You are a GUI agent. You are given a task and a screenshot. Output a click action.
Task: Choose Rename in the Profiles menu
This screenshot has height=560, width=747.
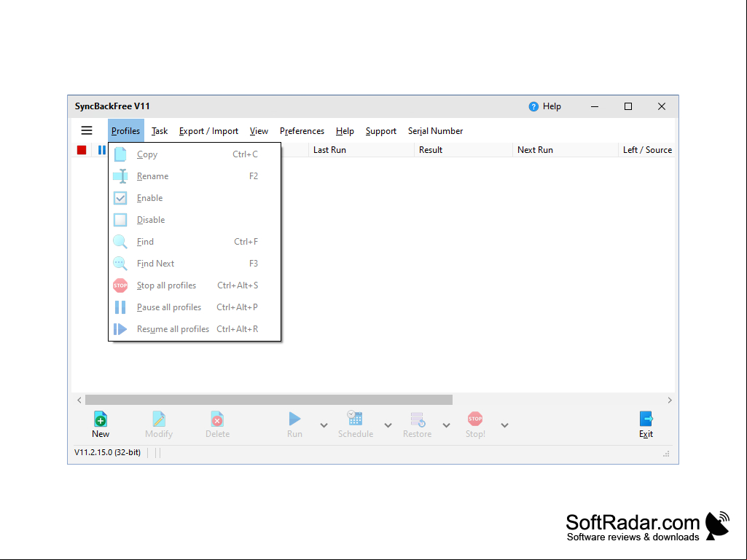tap(195, 176)
